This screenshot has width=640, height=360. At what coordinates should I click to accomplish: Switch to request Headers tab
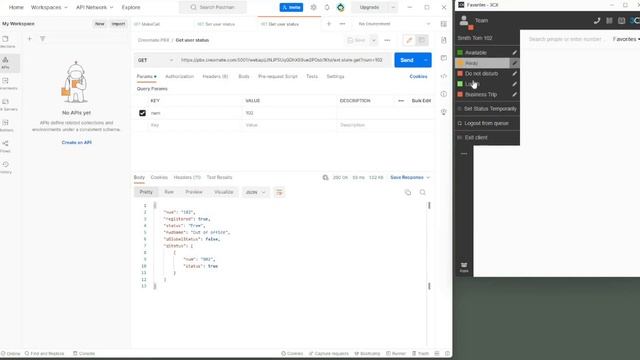point(215,76)
